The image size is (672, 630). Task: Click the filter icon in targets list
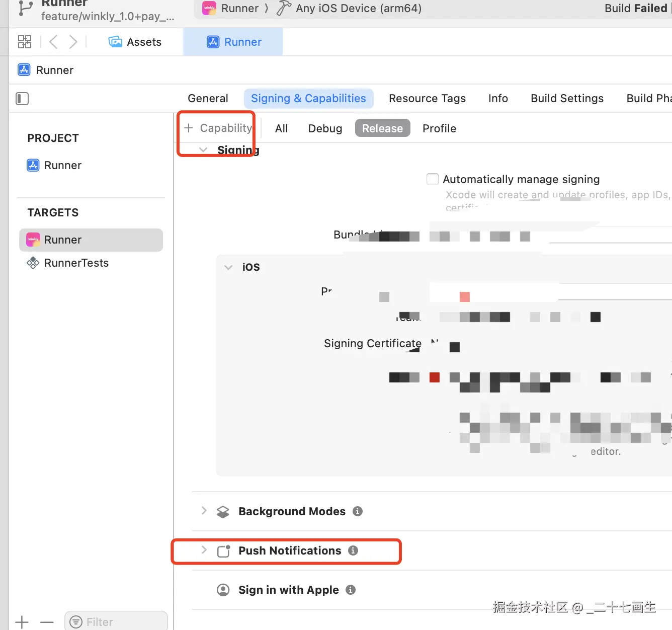pos(76,622)
